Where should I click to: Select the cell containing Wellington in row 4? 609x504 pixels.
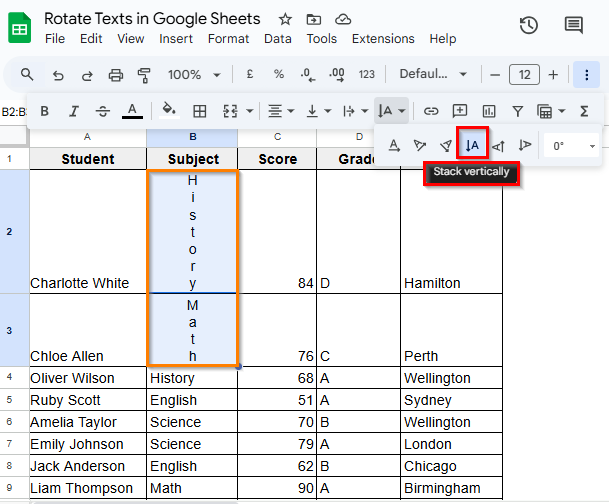point(437,378)
